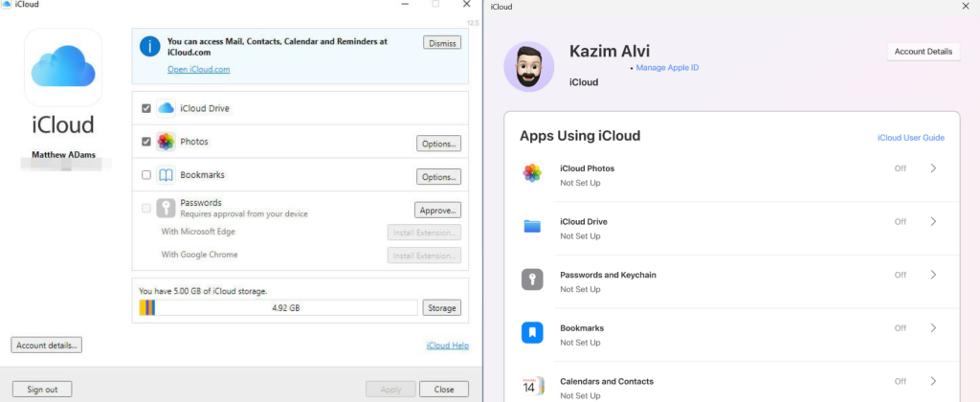This screenshot has width=980, height=402.
Task: Click the title bar iCloud icon in left window
Action: [x=7, y=5]
